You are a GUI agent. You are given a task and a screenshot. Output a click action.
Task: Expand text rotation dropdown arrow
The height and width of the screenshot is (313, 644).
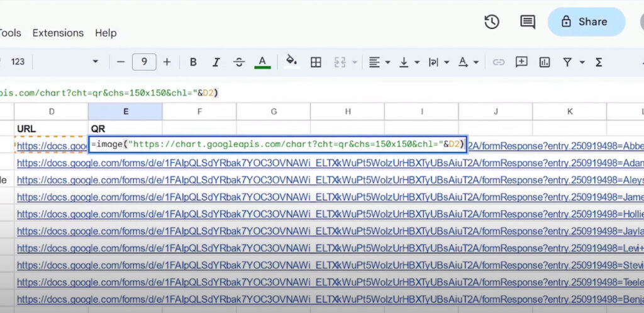pyautogui.click(x=476, y=62)
